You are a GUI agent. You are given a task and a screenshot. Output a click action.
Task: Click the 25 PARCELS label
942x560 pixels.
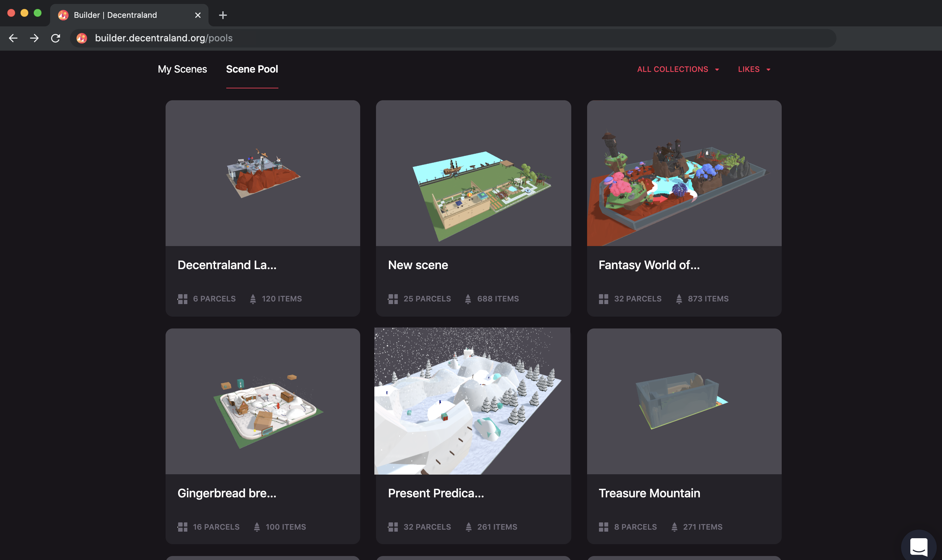click(427, 299)
